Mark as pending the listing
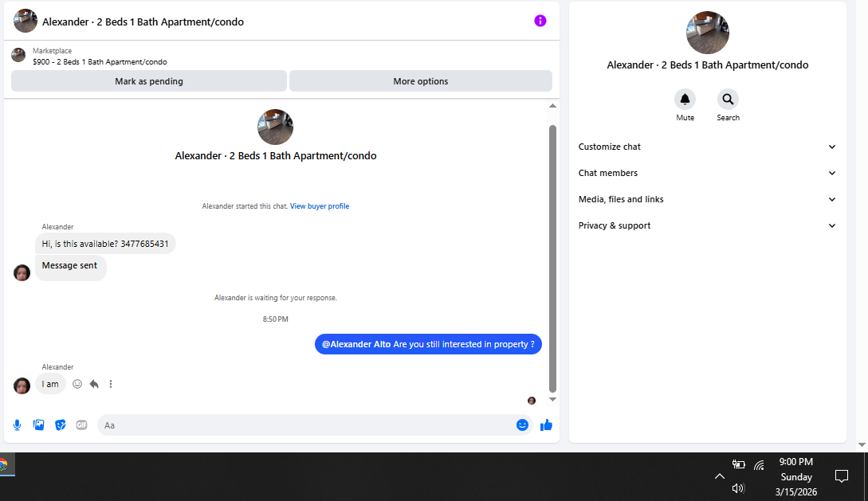 [x=149, y=81]
